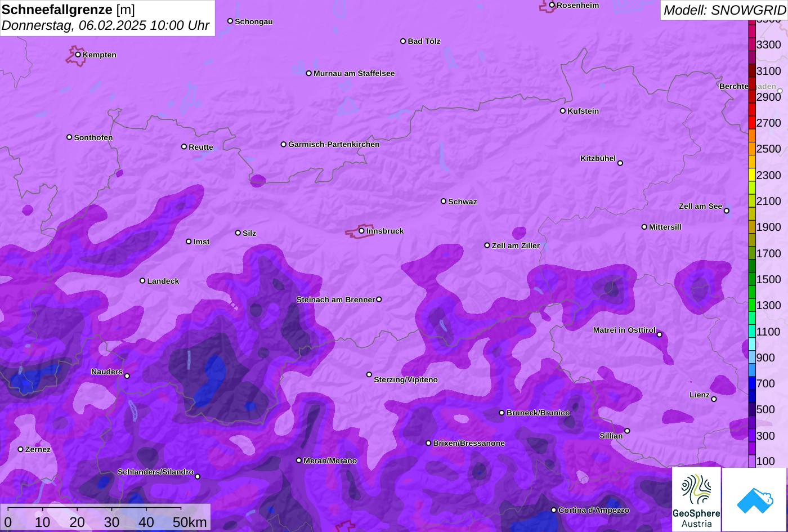
Task: Select the Reutte marker dot
Action: 184,147
